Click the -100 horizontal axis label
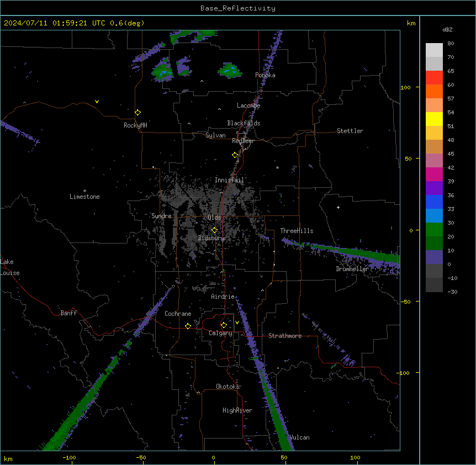 69,457
